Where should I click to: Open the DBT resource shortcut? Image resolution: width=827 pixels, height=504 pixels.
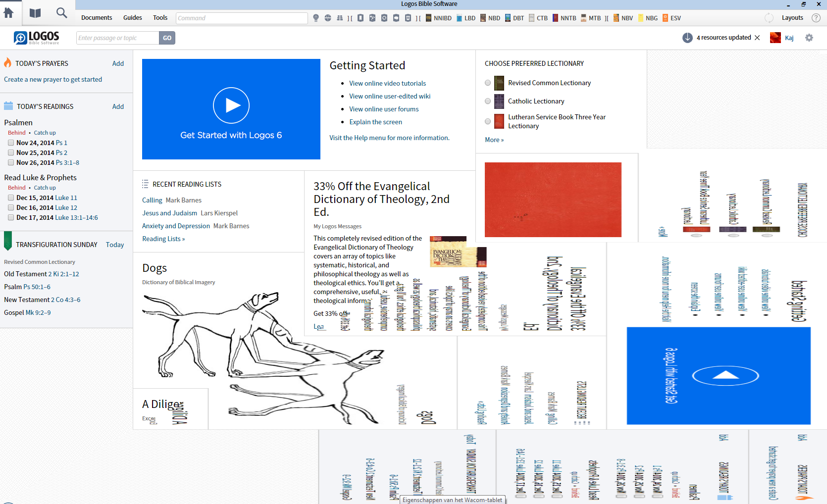coord(515,18)
